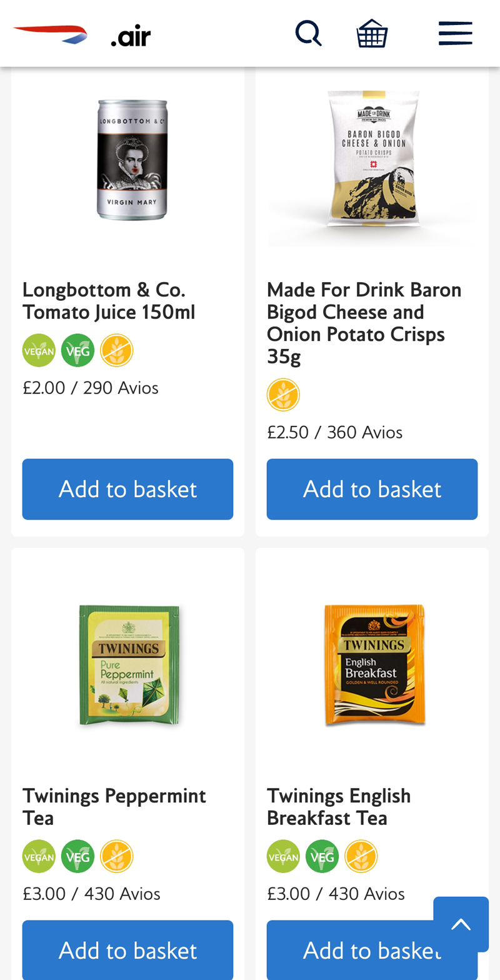Click gluten-free icon under Peppermint Tea
Viewport: 500px width, 980px height.
click(x=117, y=856)
